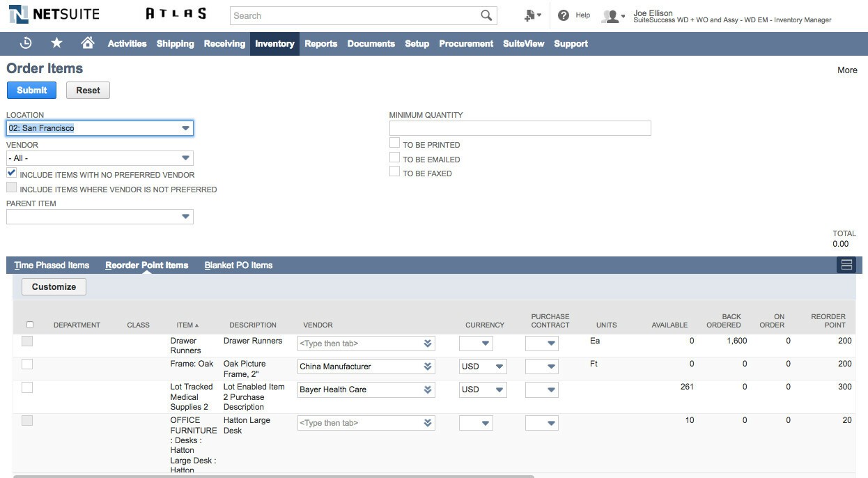Open the Recent Records clock icon
Image resolution: width=868 pixels, height=478 pixels.
tap(26, 43)
